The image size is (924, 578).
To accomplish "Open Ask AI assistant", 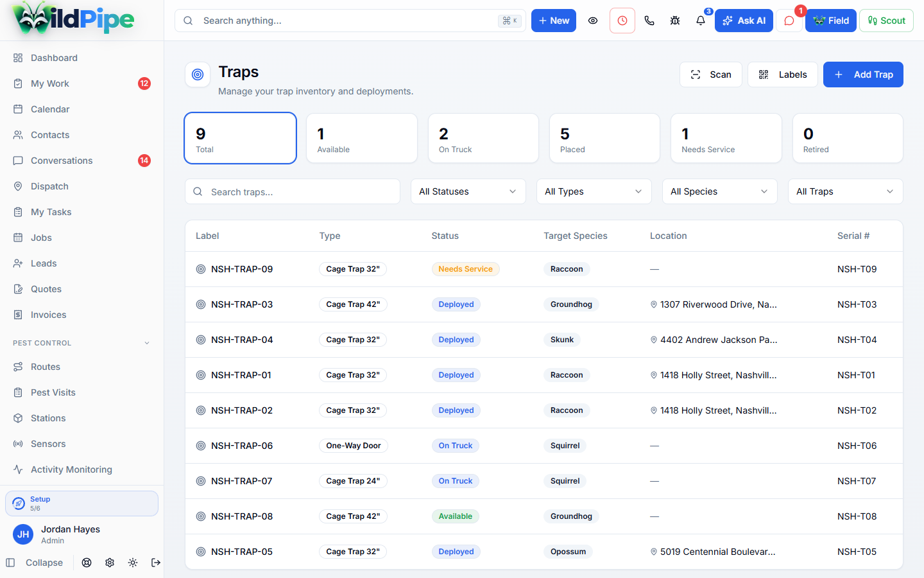I will coord(744,21).
